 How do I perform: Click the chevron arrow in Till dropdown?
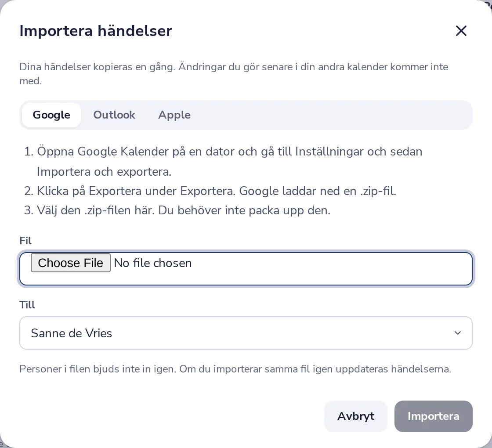pos(457,333)
